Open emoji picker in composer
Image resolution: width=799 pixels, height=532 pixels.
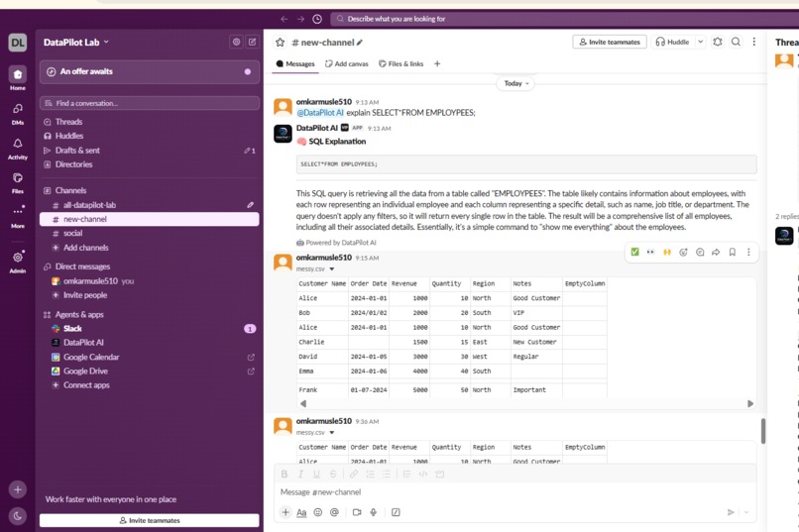point(318,512)
